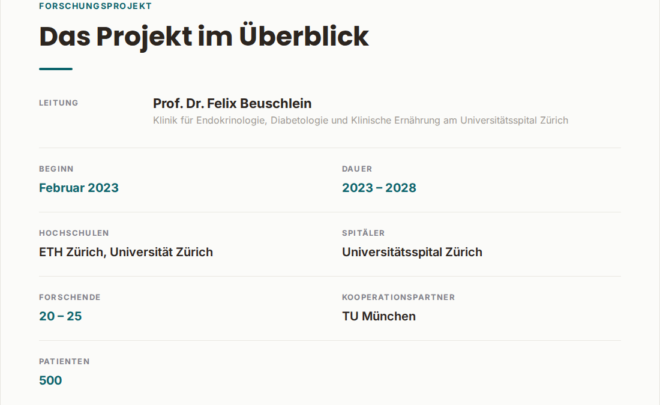Click the DAUER label
The width and height of the screenshot is (660, 405).
coord(357,169)
